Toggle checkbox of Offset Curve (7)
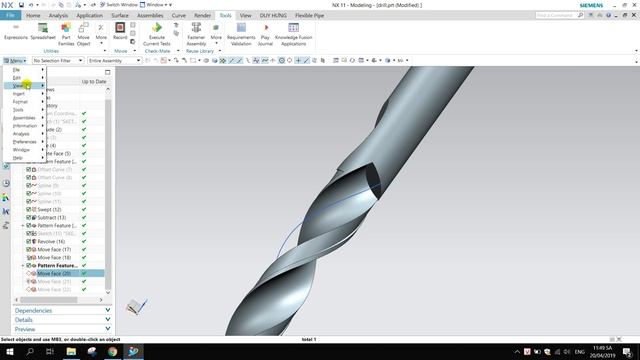 click(29, 169)
